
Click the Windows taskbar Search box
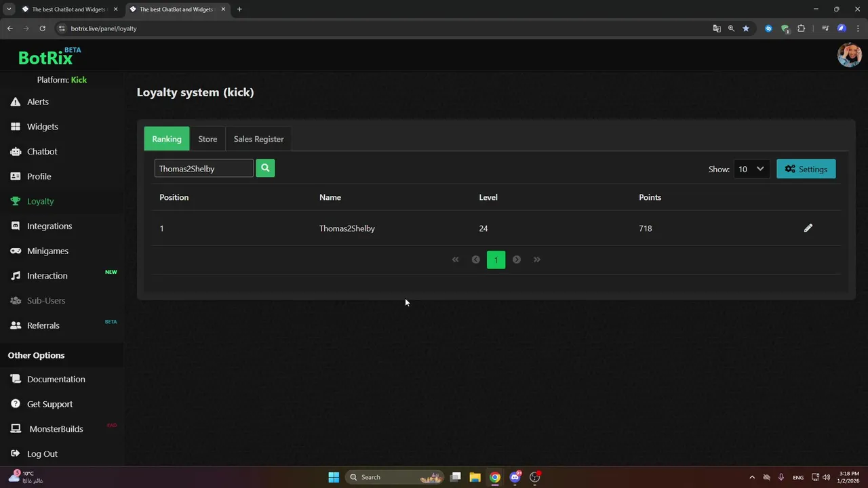click(x=395, y=477)
